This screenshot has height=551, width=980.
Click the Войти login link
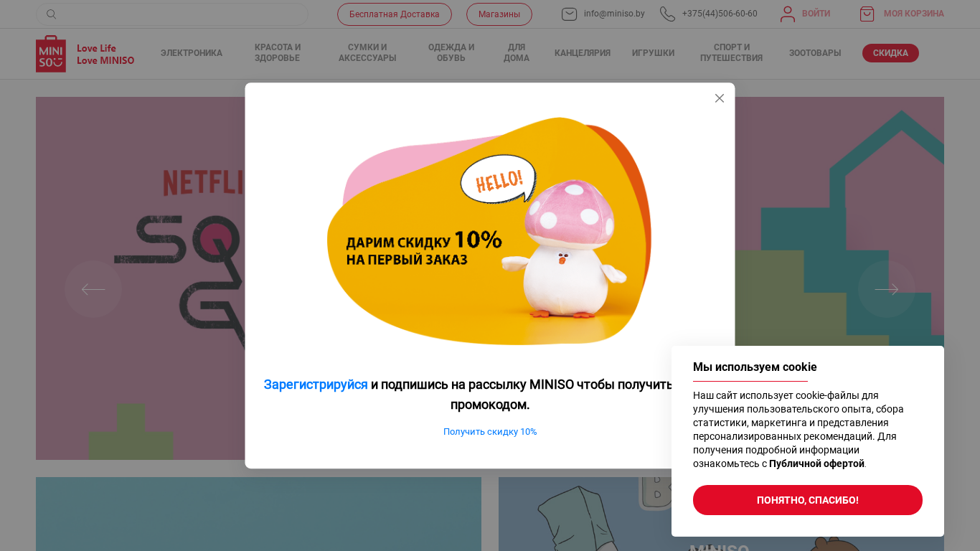(816, 14)
